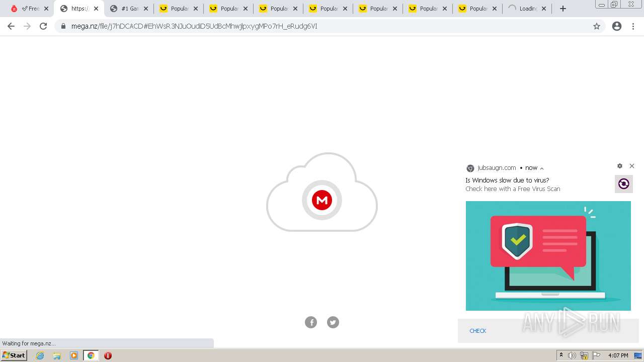Open the network icon in the tray
This screenshot has height=362, width=644.
pos(584,355)
